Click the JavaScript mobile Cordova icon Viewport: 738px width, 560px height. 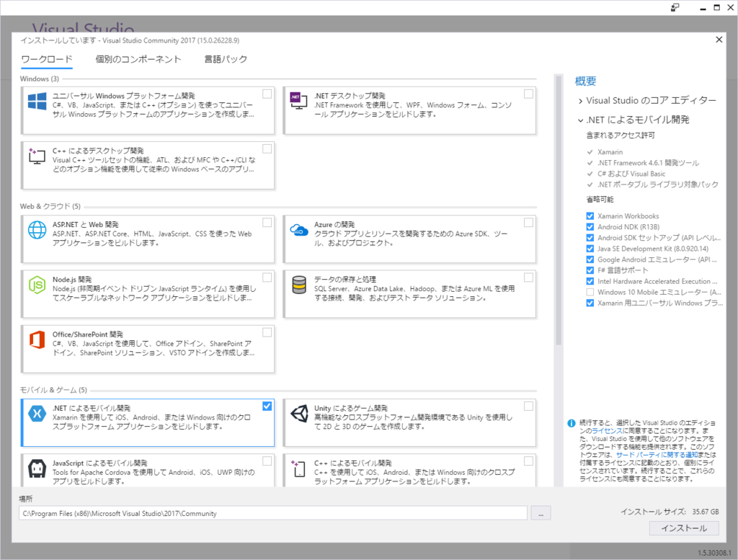(37, 468)
